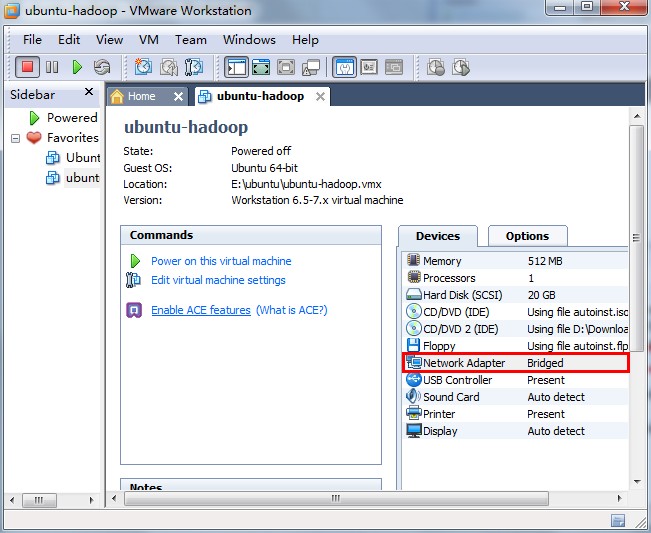651x533 pixels.
Task: Click Edit virtual machine settings link
Action: 218,280
